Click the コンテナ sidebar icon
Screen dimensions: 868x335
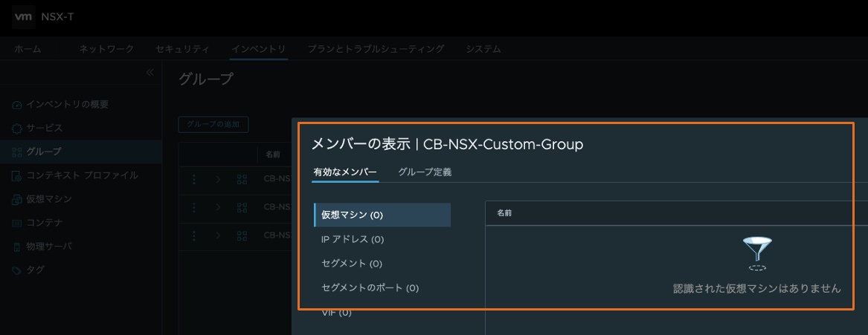pyautogui.click(x=16, y=224)
